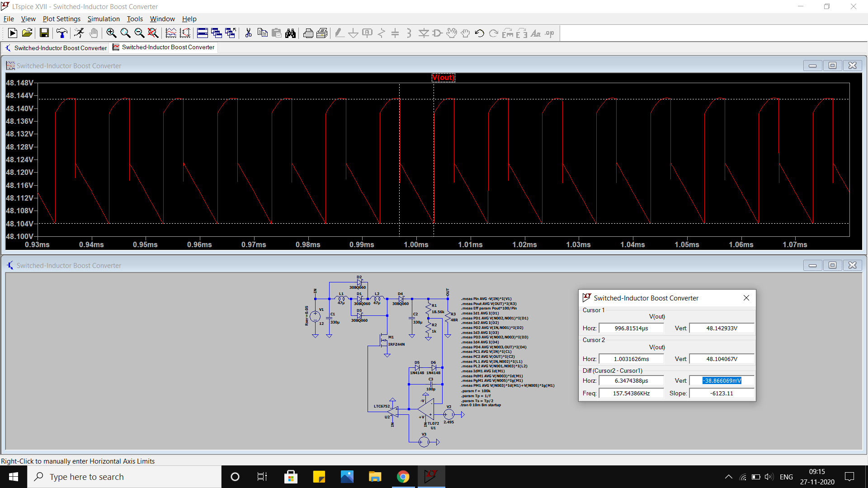Click the Undo toolbar arrow
868x488 pixels.
(480, 33)
